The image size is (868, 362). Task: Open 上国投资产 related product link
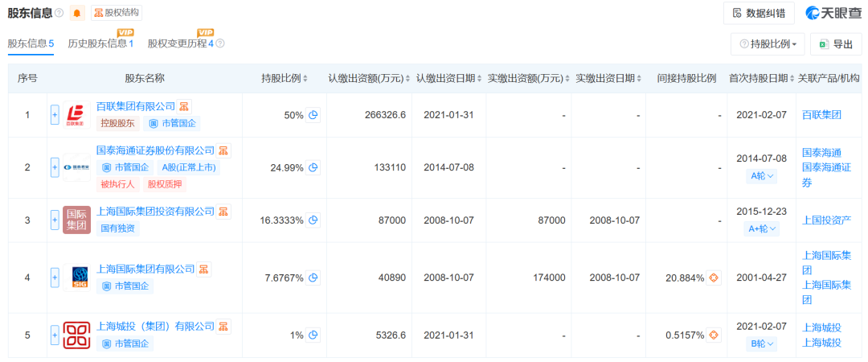(x=826, y=220)
